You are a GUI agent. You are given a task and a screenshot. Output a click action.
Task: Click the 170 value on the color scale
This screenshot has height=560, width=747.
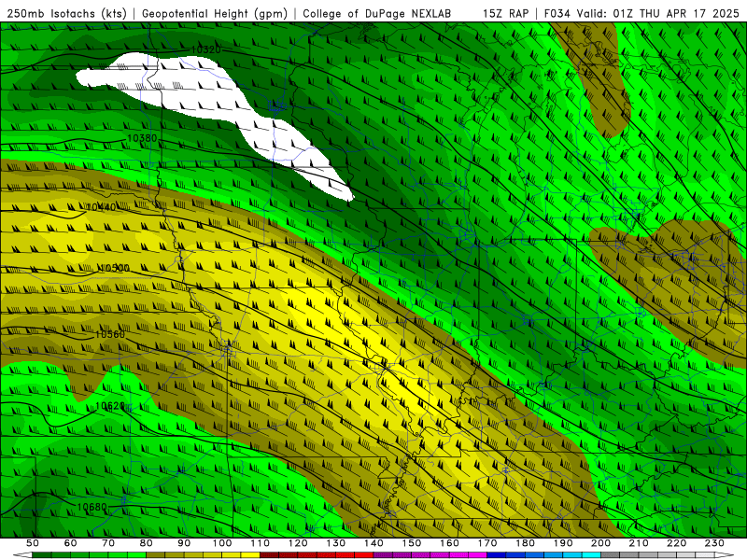487,543
